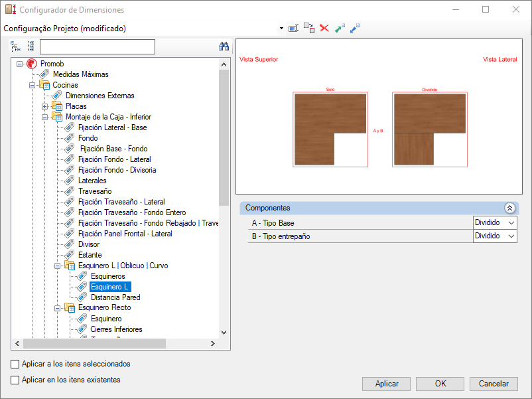Collapse Montaje de la Caja - Inferior node
The height and width of the screenshot is (399, 532).
click(x=44, y=117)
